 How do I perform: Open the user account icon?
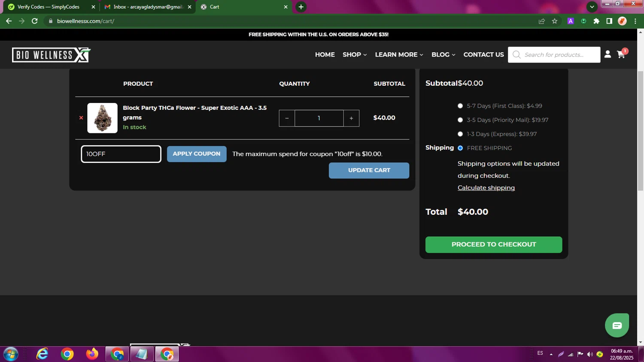click(608, 54)
